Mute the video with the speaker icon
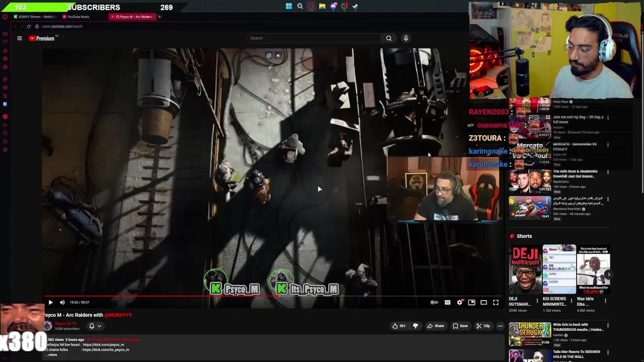This screenshot has width=644, height=362. [x=62, y=302]
